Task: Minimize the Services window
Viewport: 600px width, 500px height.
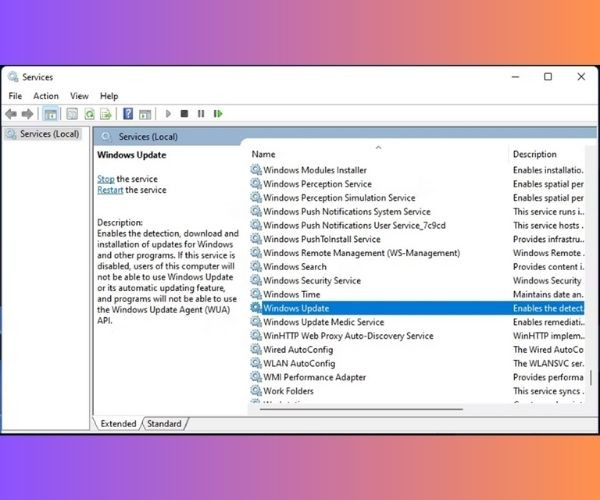Action: coord(515,77)
